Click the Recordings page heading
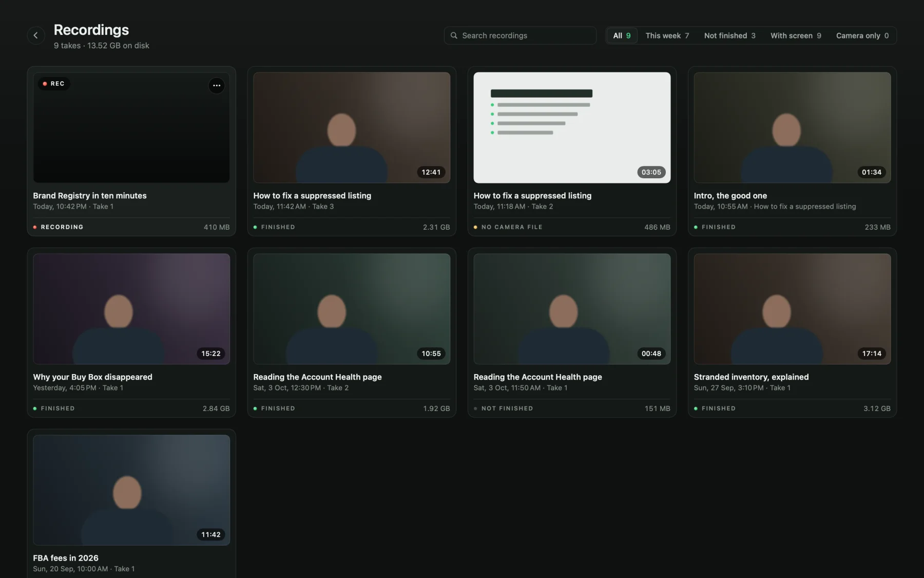Viewport: 924px width, 578px height. 91,30
